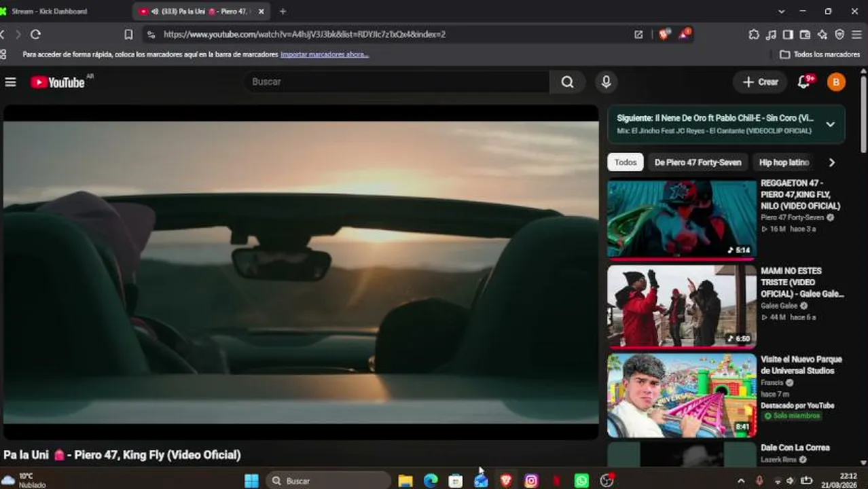Screen dimensions: 868x489
Task: Click the YouTube search magnifier button
Action: point(568,81)
